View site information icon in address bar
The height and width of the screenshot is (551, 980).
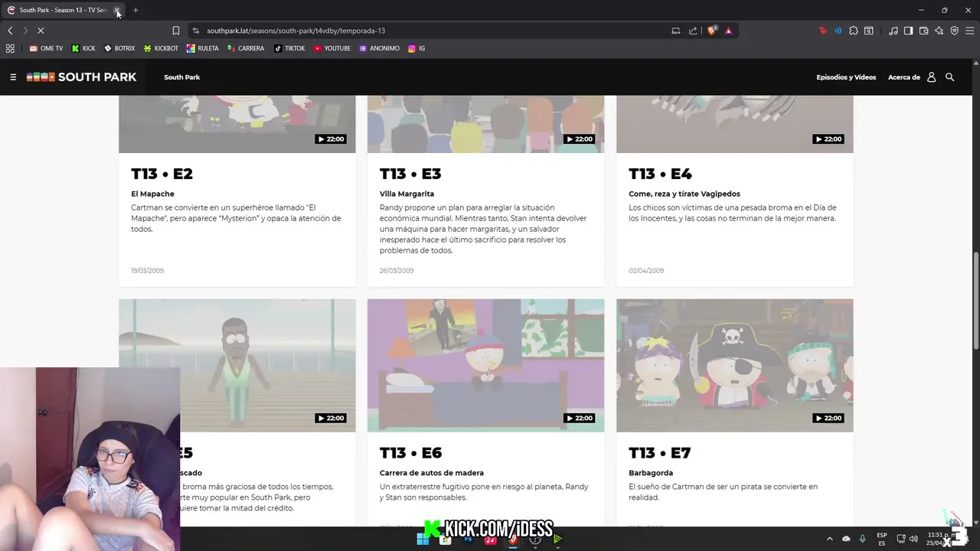pos(196,31)
